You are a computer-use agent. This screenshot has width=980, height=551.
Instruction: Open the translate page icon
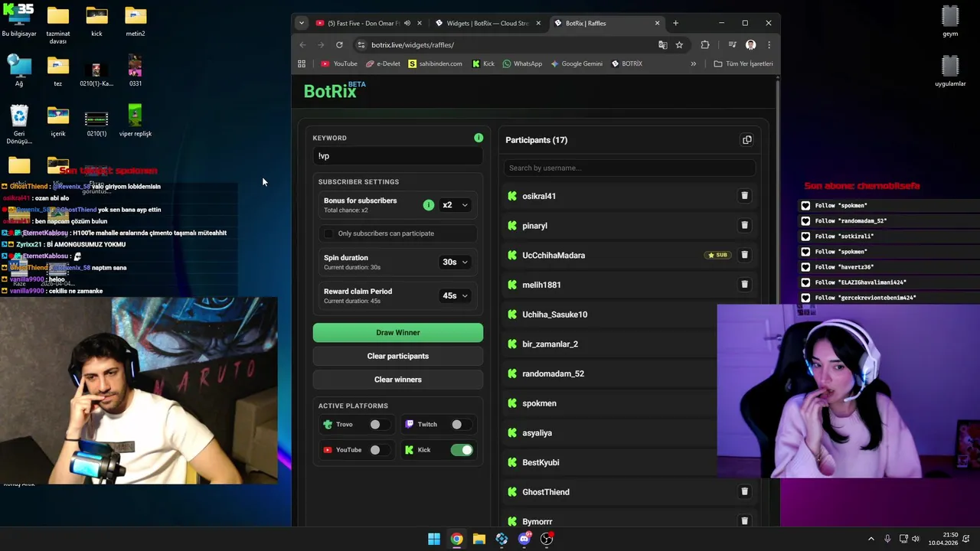(x=662, y=44)
